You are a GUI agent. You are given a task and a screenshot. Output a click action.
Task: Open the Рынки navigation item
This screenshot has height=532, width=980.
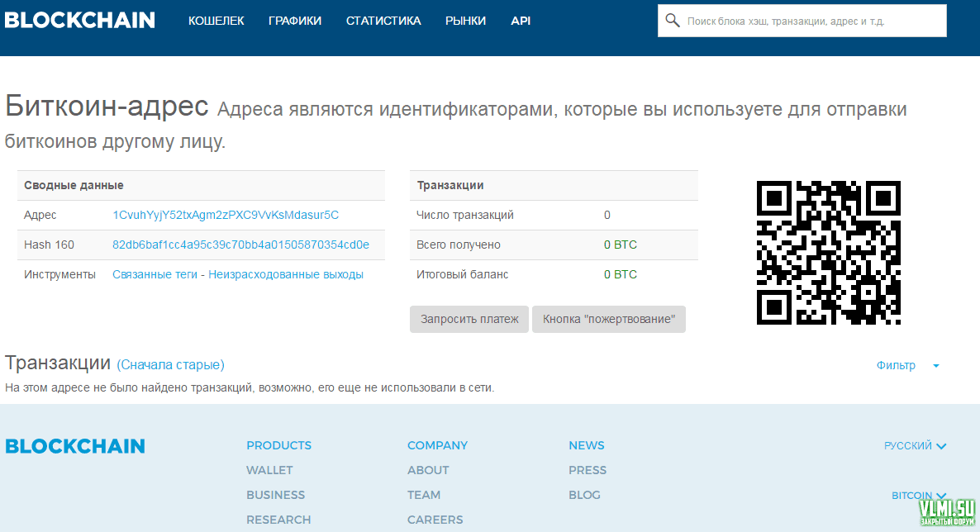point(465,21)
